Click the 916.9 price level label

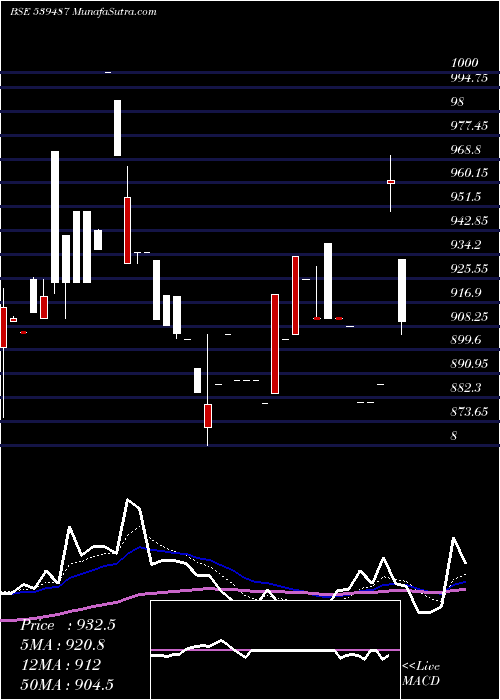(x=466, y=293)
